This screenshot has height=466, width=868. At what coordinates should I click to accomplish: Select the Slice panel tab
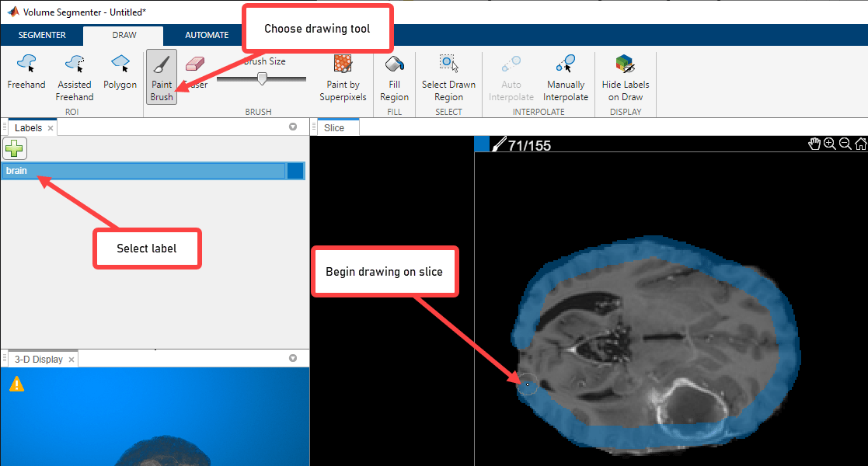point(334,128)
